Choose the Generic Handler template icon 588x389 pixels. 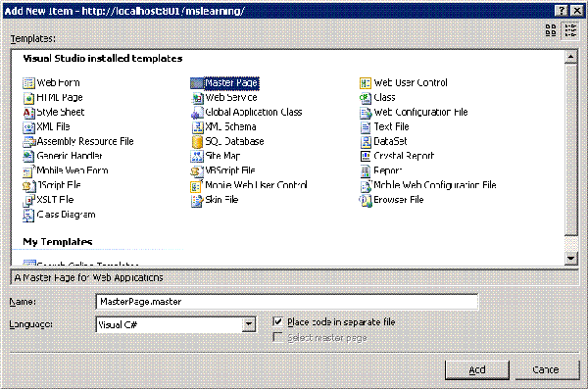pos(28,157)
